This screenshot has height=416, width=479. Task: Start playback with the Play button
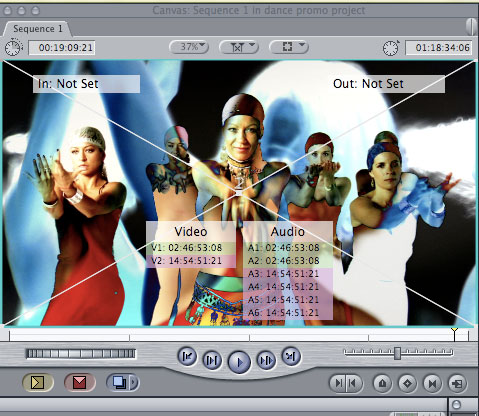239,362
